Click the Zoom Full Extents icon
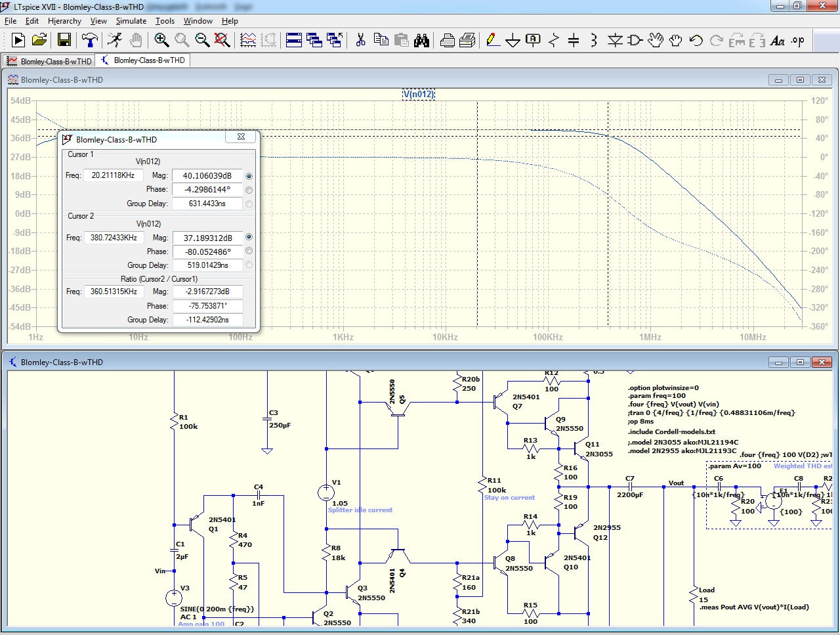Image resolution: width=840 pixels, height=635 pixels. pos(222,40)
